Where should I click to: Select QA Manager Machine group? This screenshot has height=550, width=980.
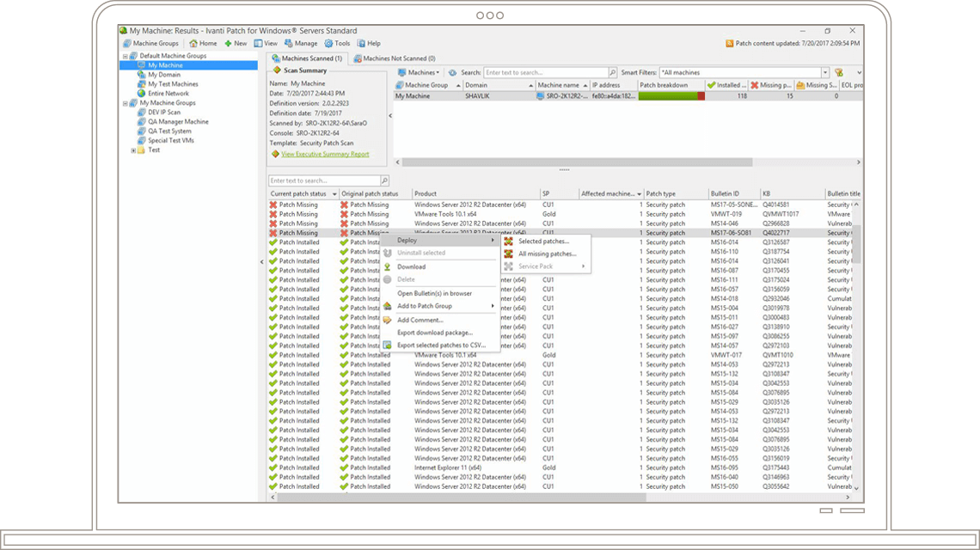(x=178, y=122)
